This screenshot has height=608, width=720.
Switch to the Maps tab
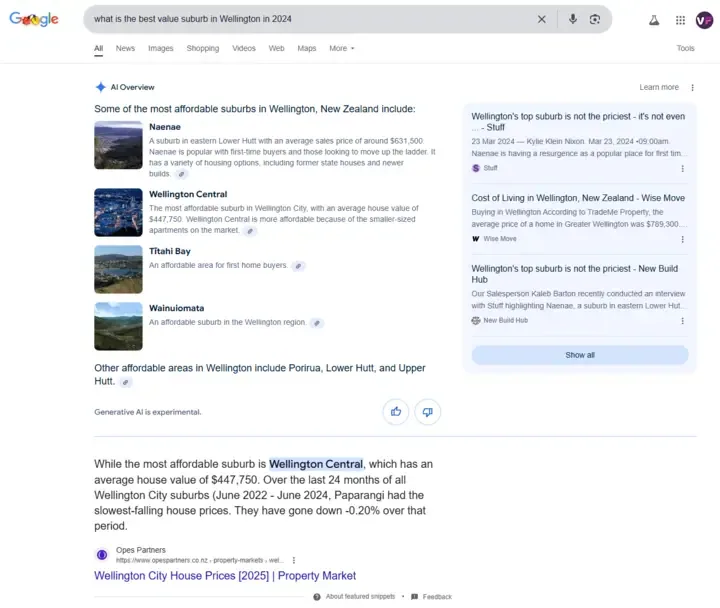click(307, 48)
